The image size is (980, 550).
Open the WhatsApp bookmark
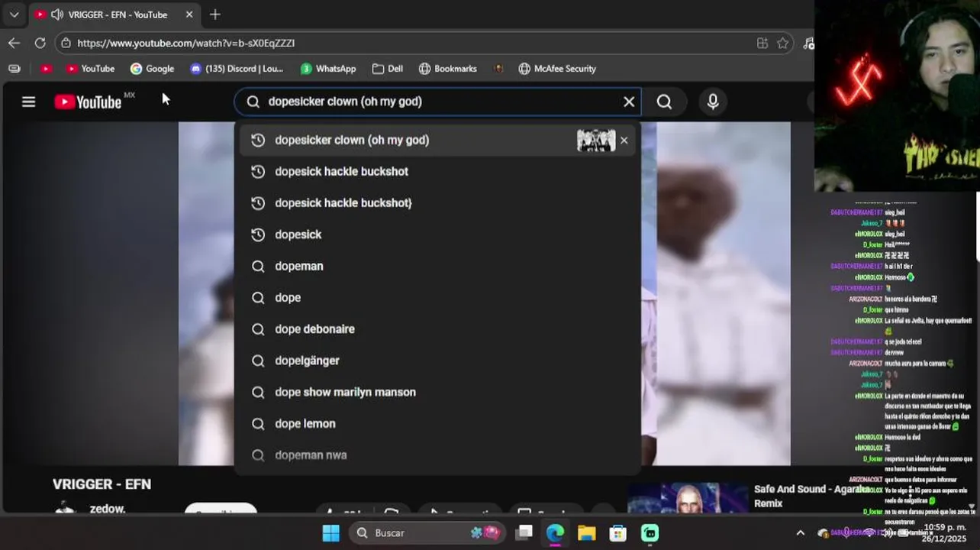(328, 69)
